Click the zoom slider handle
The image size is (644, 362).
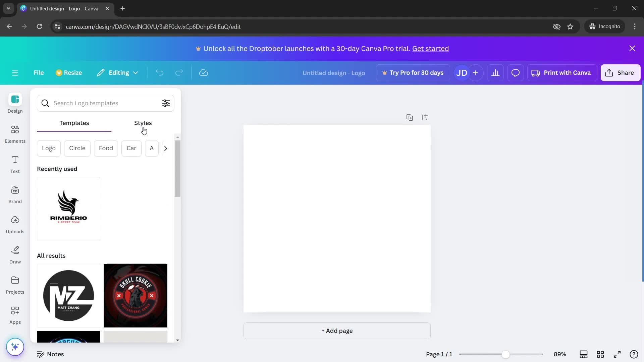point(505,354)
